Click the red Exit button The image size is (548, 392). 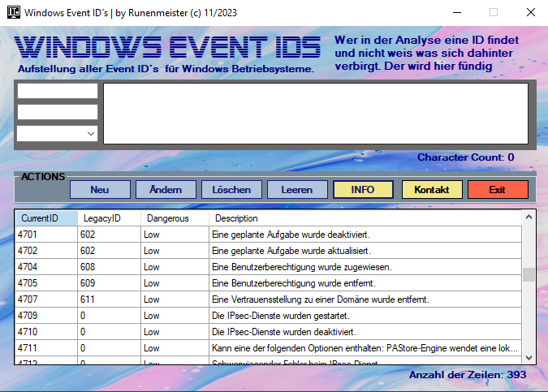click(498, 190)
